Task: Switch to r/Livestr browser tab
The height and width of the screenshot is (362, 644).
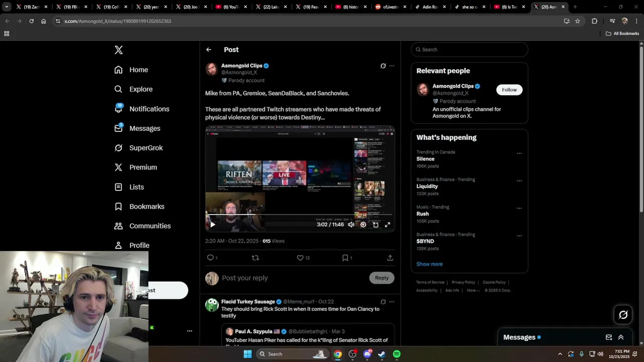Action: [x=390, y=7]
